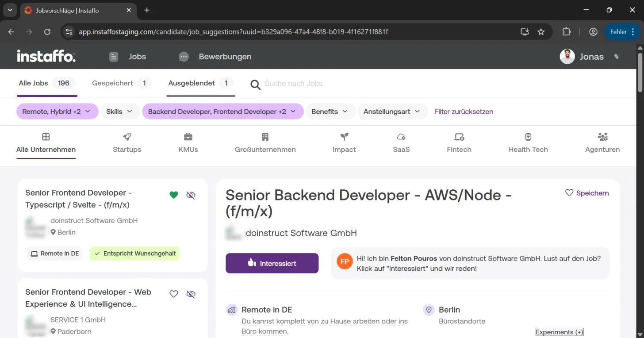This screenshot has width=644, height=338.
Task: Open the Skills filter dropdown
Action: tap(119, 111)
